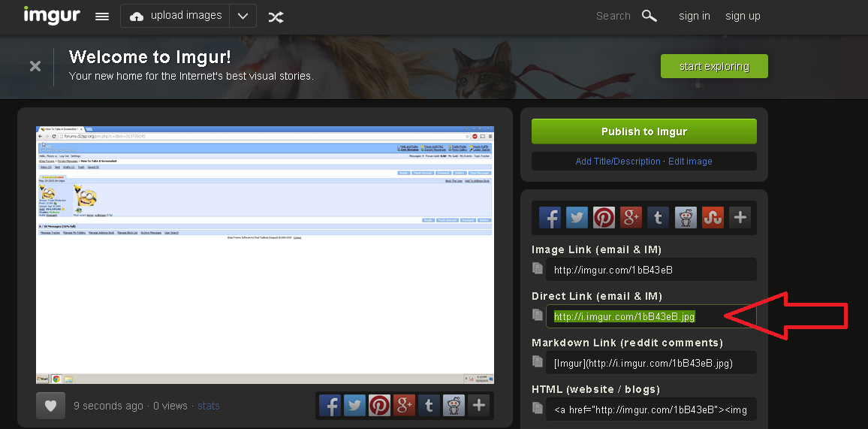868x429 pixels.
Task: Click the upload images button
Action: [175, 16]
